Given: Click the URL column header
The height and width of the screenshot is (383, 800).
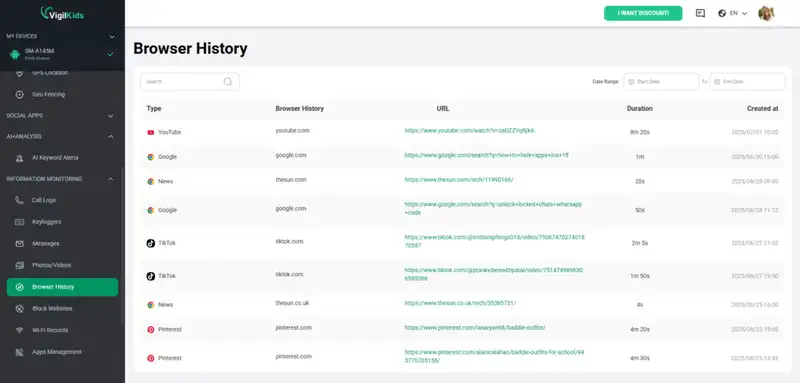Looking at the screenshot, I should point(443,109).
